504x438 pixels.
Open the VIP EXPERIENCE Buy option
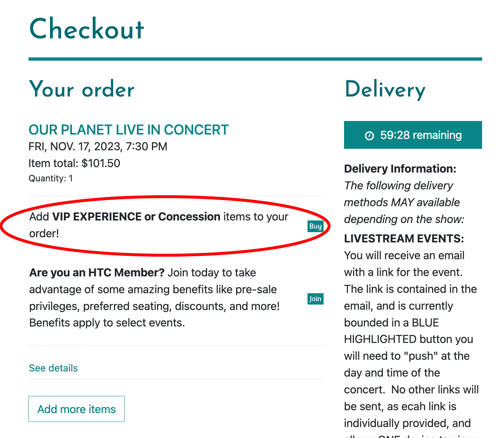pos(315,226)
